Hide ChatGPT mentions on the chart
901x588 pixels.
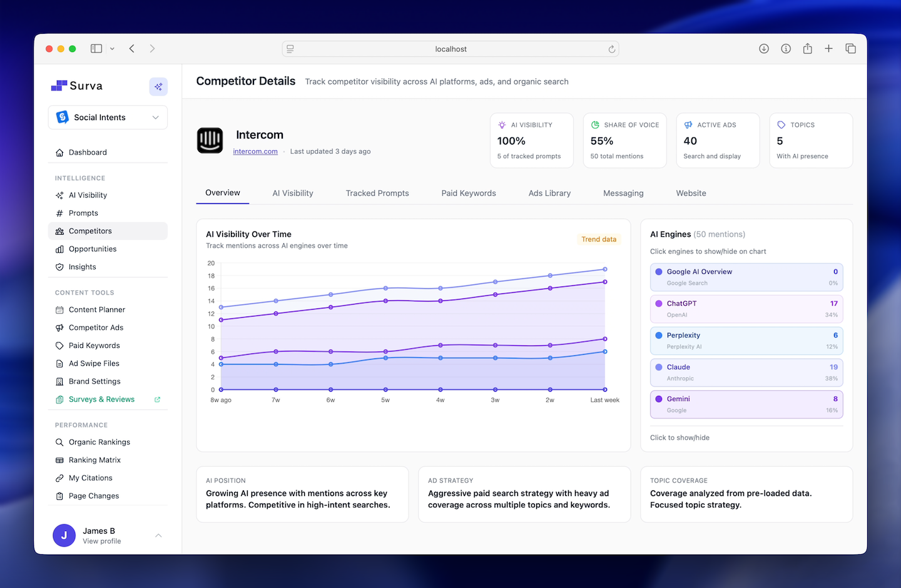click(746, 308)
